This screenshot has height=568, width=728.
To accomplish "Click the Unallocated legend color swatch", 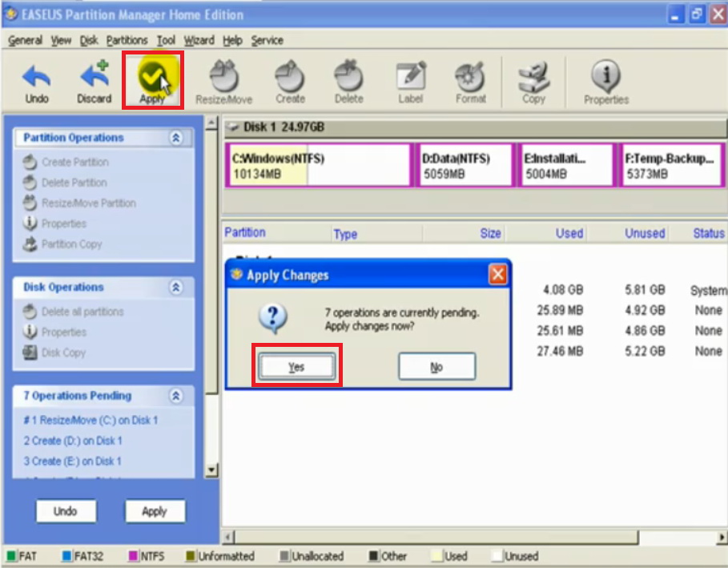I will click(x=284, y=556).
